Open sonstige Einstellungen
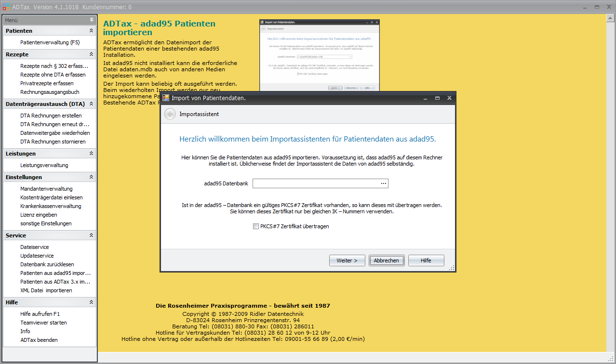Viewport: 616px width, 364px height. [46, 223]
